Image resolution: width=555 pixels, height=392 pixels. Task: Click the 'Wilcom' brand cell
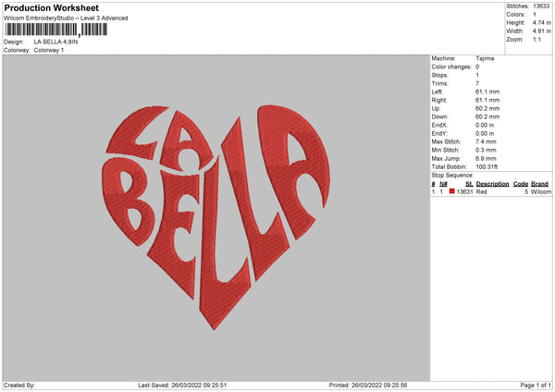tap(541, 191)
